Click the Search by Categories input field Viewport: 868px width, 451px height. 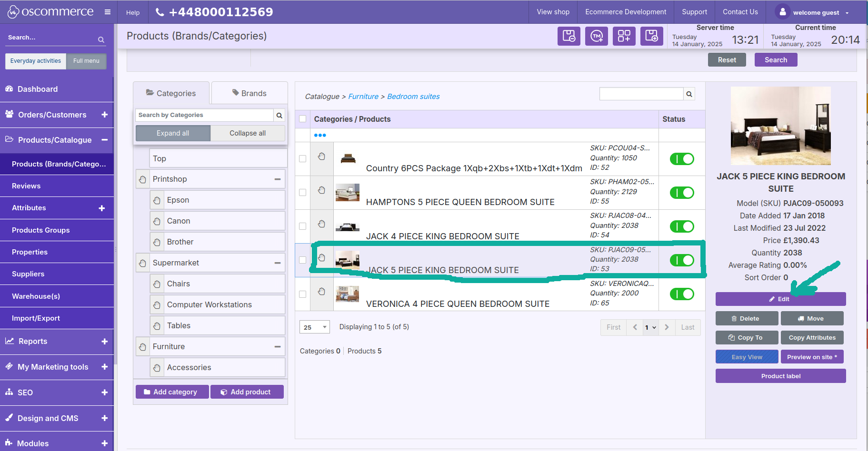[204, 115]
